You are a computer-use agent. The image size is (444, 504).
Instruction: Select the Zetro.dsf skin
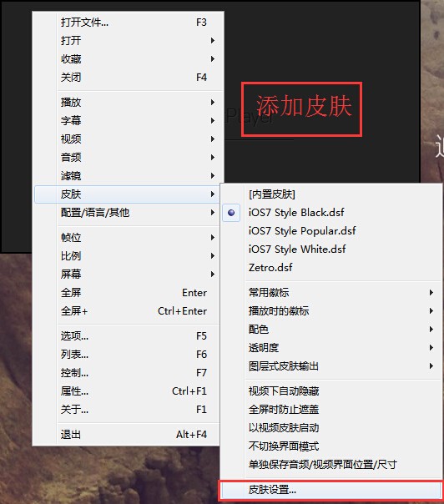pyautogui.click(x=331, y=267)
